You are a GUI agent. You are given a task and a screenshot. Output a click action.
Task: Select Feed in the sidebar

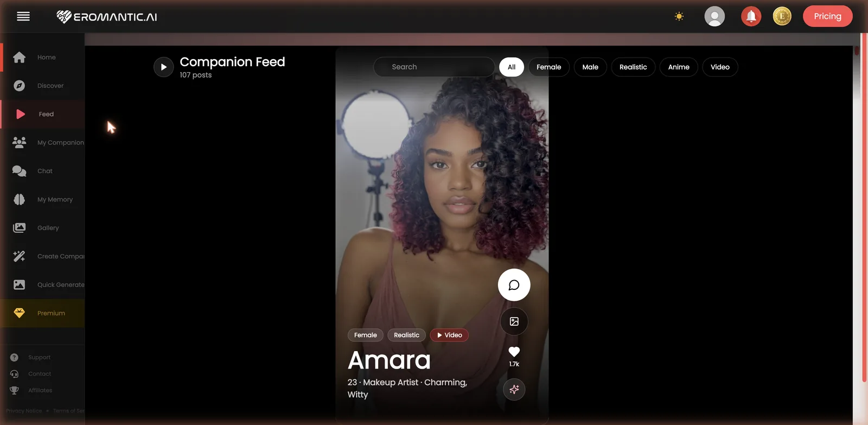pyautogui.click(x=46, y=114)
